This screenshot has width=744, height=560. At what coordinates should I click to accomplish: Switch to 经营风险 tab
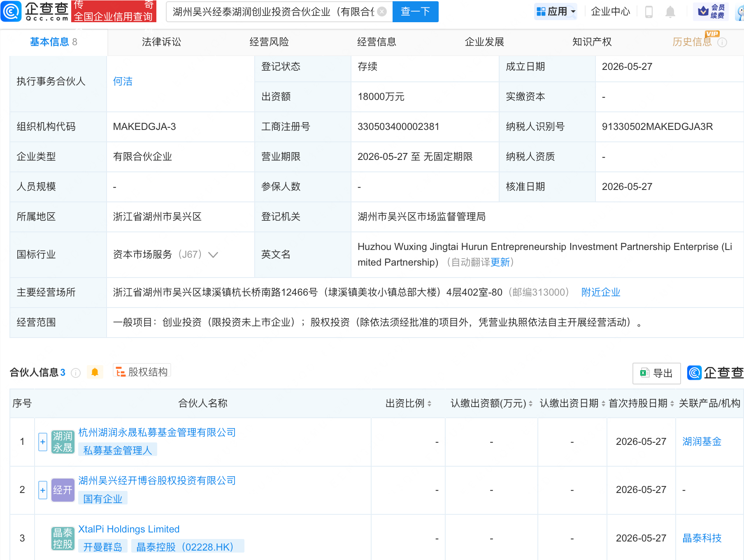click(269, 42)
